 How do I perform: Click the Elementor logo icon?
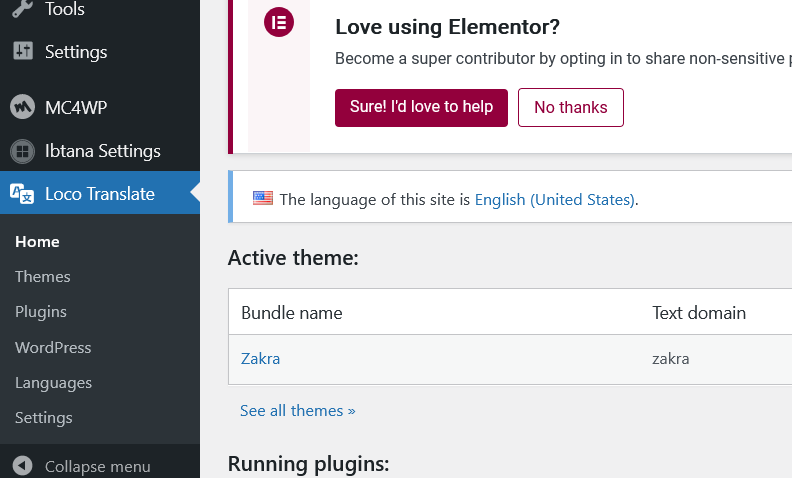coord(279,22)
